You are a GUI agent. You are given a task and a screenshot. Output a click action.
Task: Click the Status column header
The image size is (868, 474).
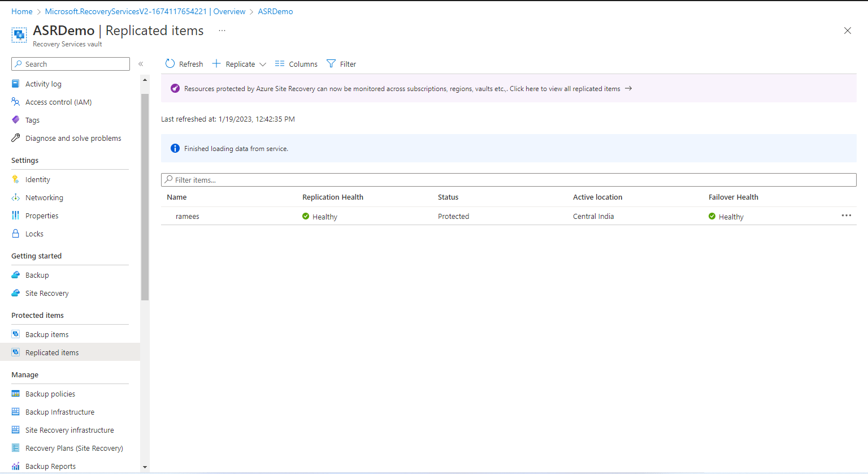coord(448,197)
